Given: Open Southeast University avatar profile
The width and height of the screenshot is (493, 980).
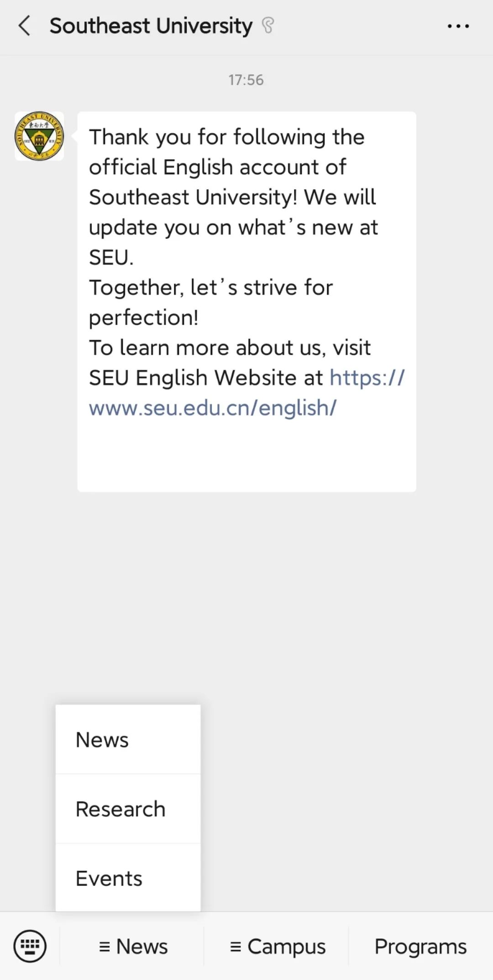Looking at the screenshot, I should coord(39,136).
